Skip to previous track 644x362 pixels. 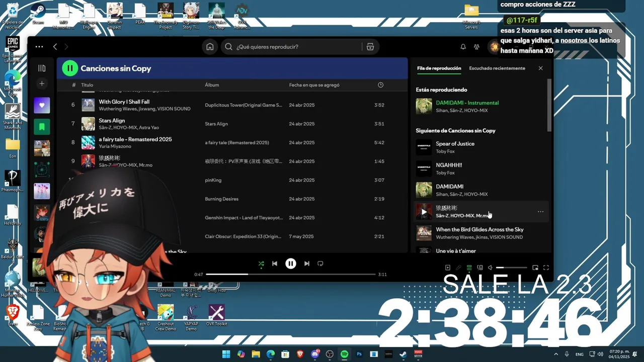point(274,263)
